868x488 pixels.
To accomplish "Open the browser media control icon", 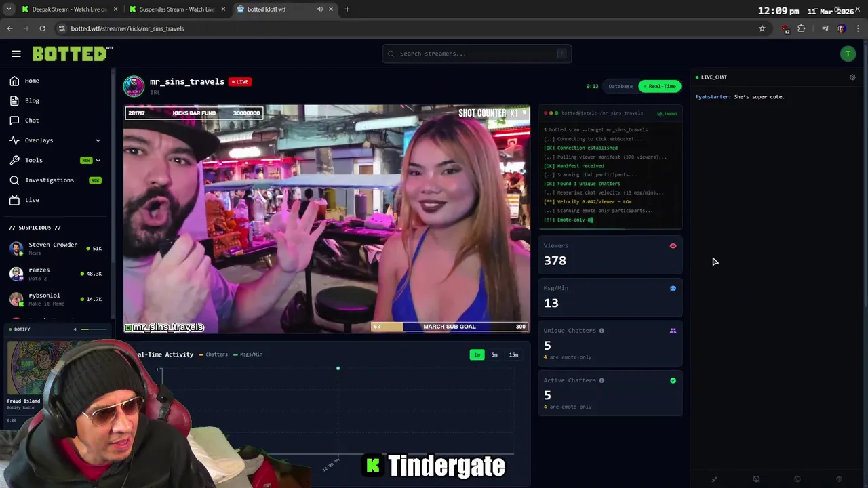I will [825, 28].
